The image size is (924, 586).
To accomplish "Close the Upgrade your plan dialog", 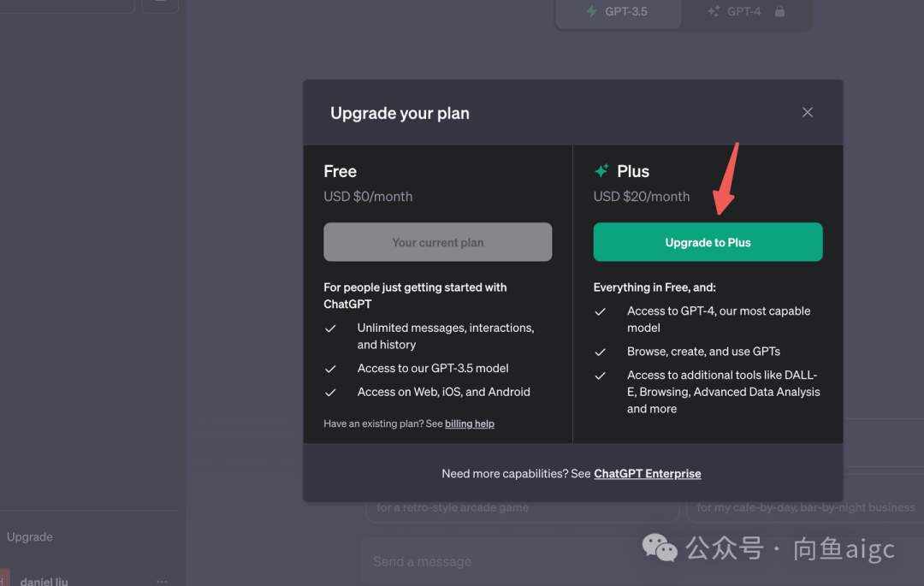I will pos(807,112).
